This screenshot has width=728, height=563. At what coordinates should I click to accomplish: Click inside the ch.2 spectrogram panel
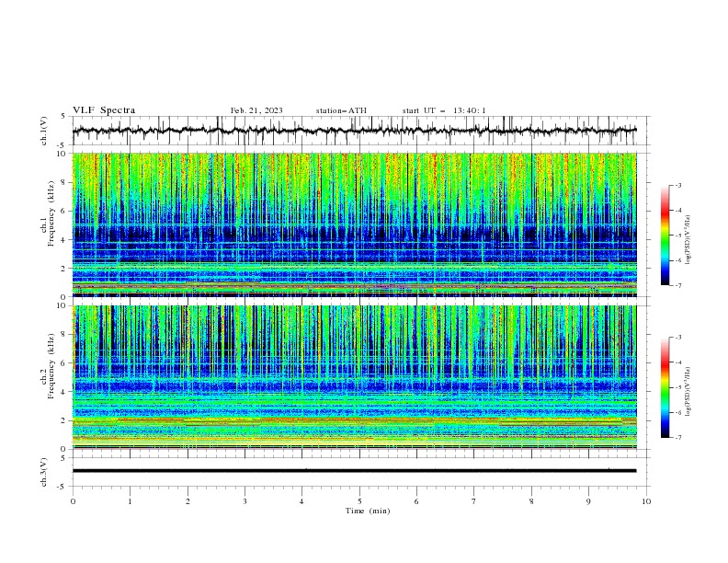(x=355, y=377)
